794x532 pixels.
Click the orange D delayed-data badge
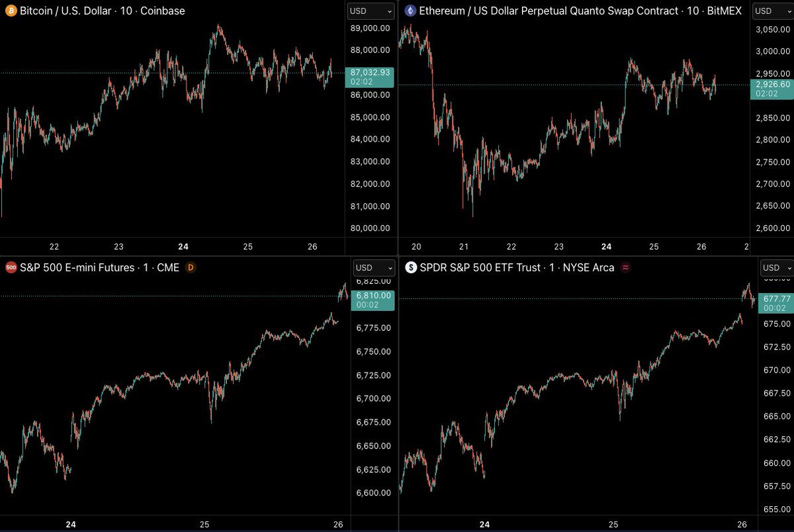click(191, 267)
